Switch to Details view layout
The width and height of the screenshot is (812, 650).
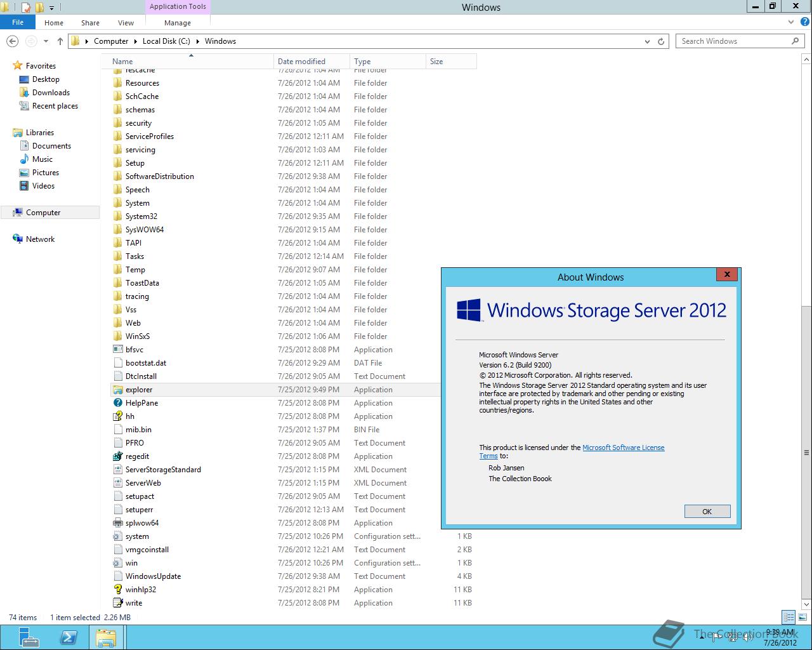[789, 617]
